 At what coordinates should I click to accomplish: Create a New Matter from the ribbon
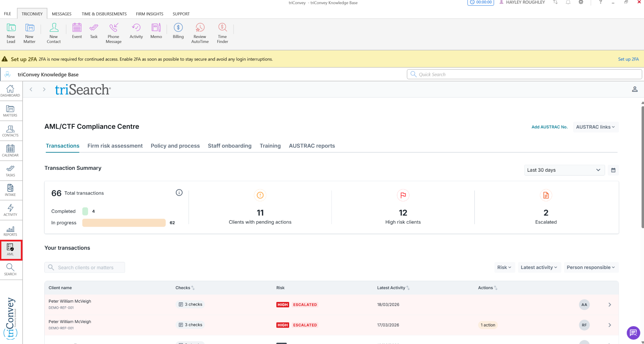29,33
